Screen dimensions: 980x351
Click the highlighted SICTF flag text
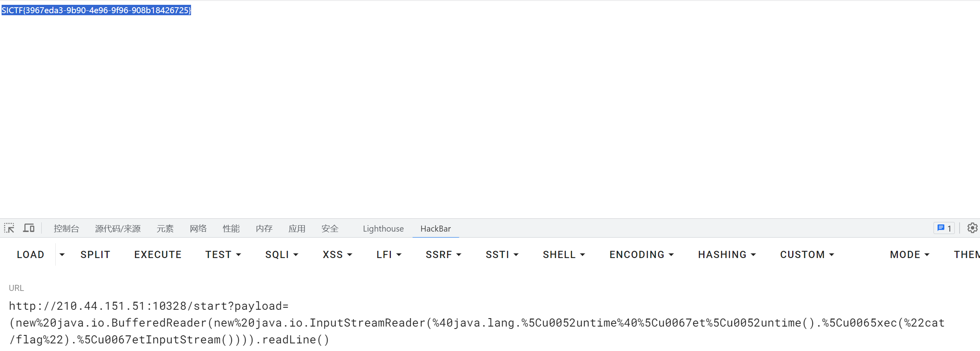96,10
